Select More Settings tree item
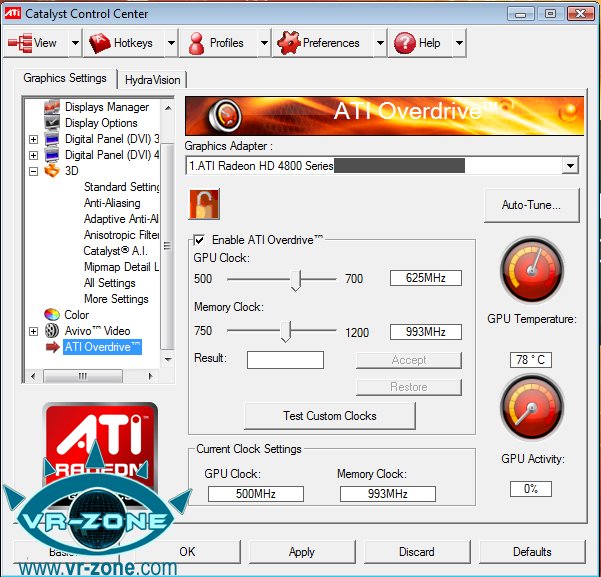 pos(116,299)
